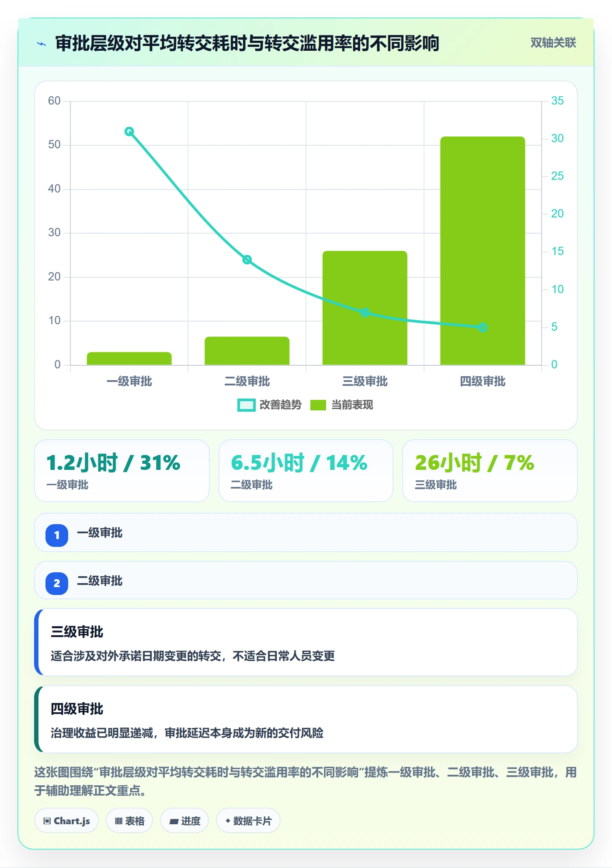Click the 四级审批 green bar
The width and height of the screenshot is (612, 868).
(483, 251)
